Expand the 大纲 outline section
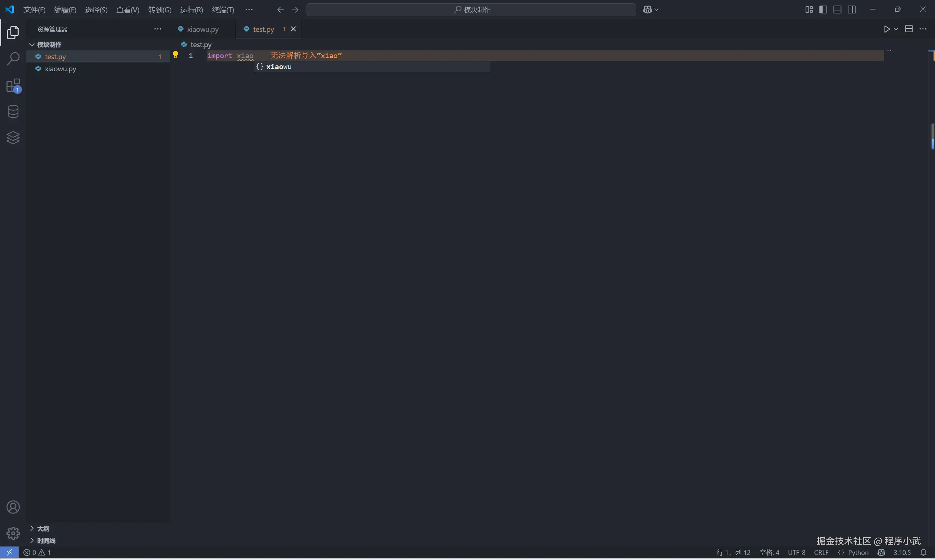Image resolution: width=935 pixels, height=560 pixels. click(x=43, y=528)
